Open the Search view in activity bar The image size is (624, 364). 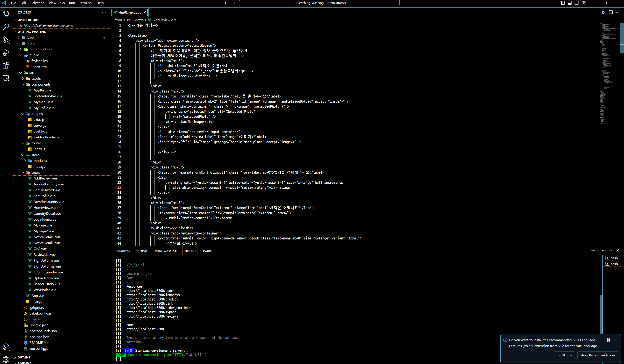pos(6,27)
